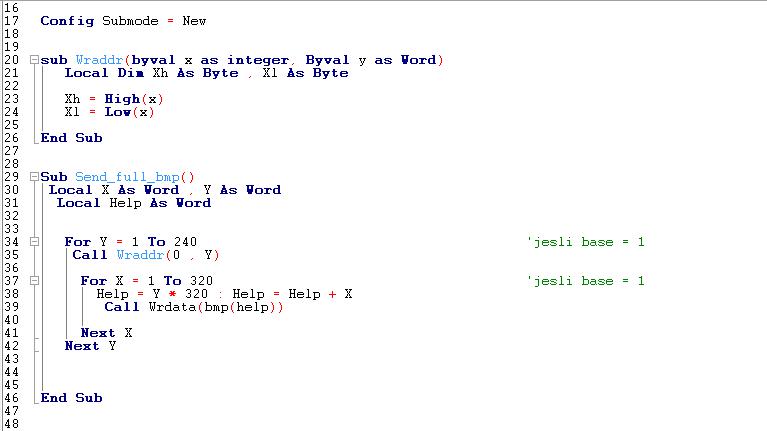Screen dimensions: 767x431
Task: Click 'Y As Word' on line 30
Action: click(242, 190)
